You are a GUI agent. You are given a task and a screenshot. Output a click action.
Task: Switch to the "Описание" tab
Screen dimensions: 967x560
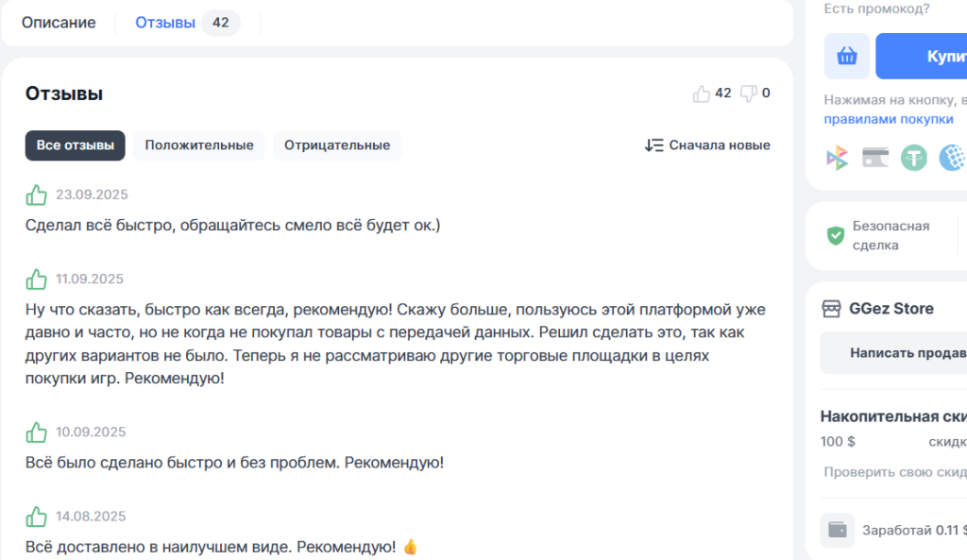(59, 23)
